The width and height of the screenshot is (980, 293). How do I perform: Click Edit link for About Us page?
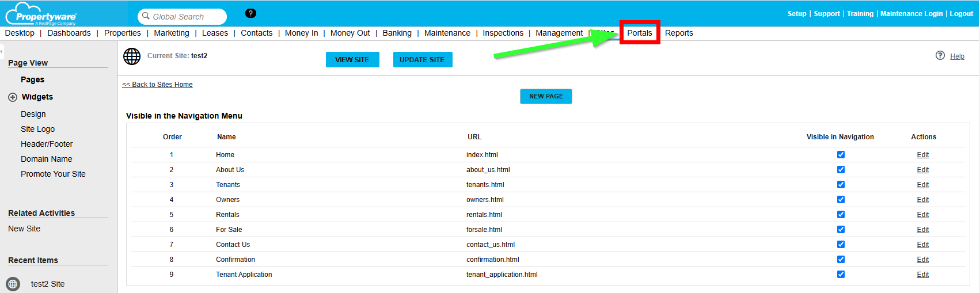922,170
